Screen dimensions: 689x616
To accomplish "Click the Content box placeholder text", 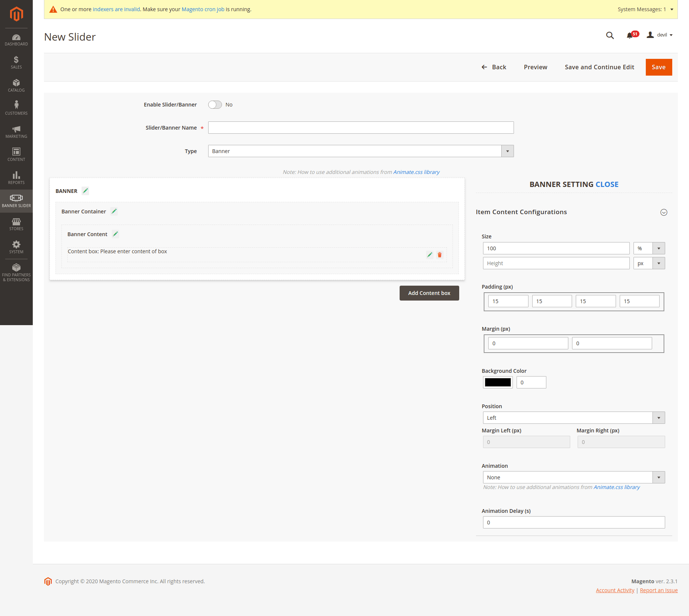I will click(117, 251).
